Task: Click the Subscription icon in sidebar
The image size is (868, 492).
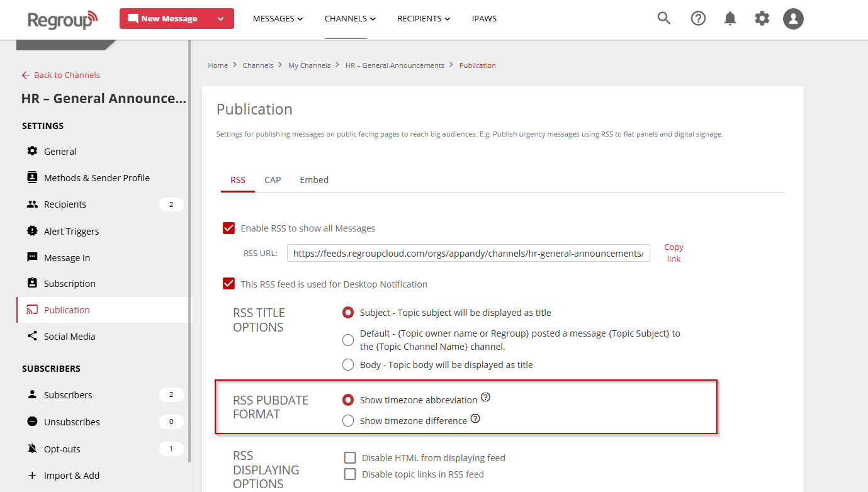Action: click(x=32, y=283)
